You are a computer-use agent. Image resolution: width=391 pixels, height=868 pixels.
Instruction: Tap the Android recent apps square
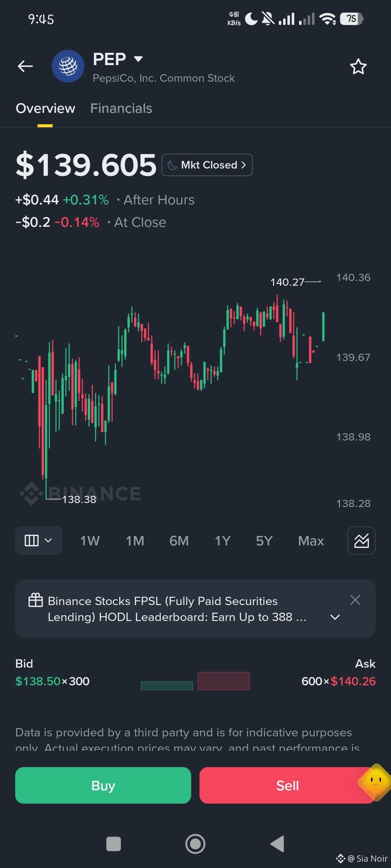coord(113,844)
